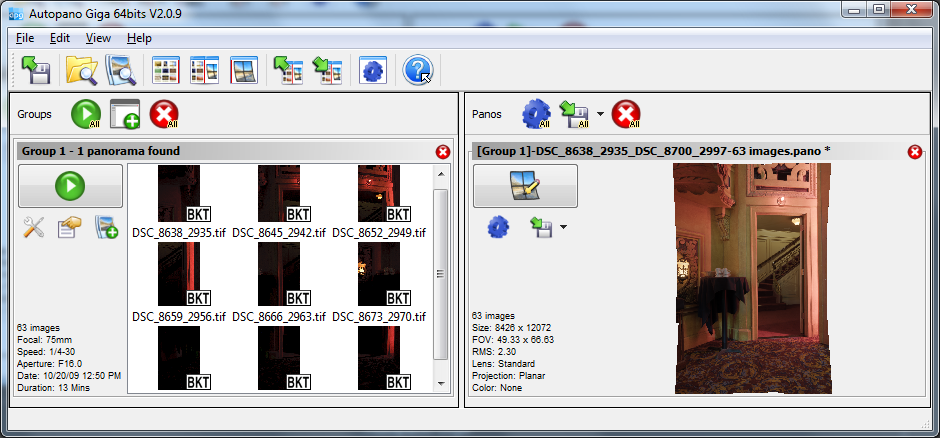This screenshot has width=940, height=438.
Task: Click the What's This help icon
Action: pyautogui.click(x=418, y=70)
